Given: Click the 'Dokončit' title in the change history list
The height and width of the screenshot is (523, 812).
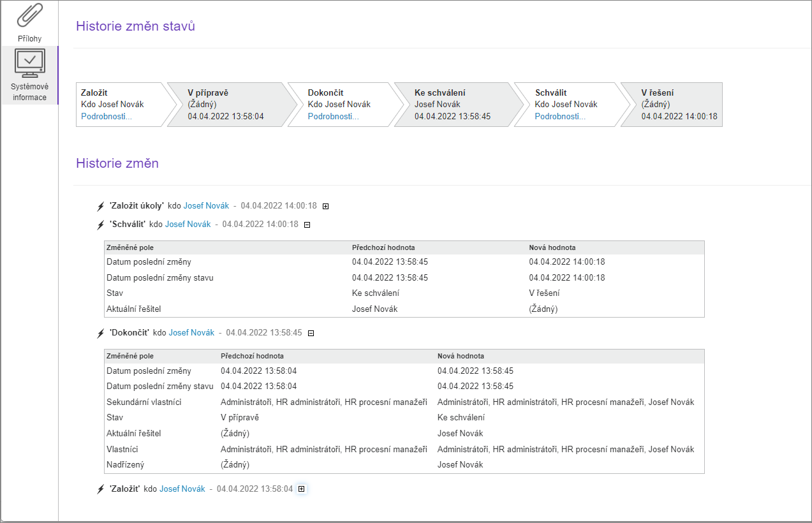Looking at the screenshot, I should click(x=129, y=333).
